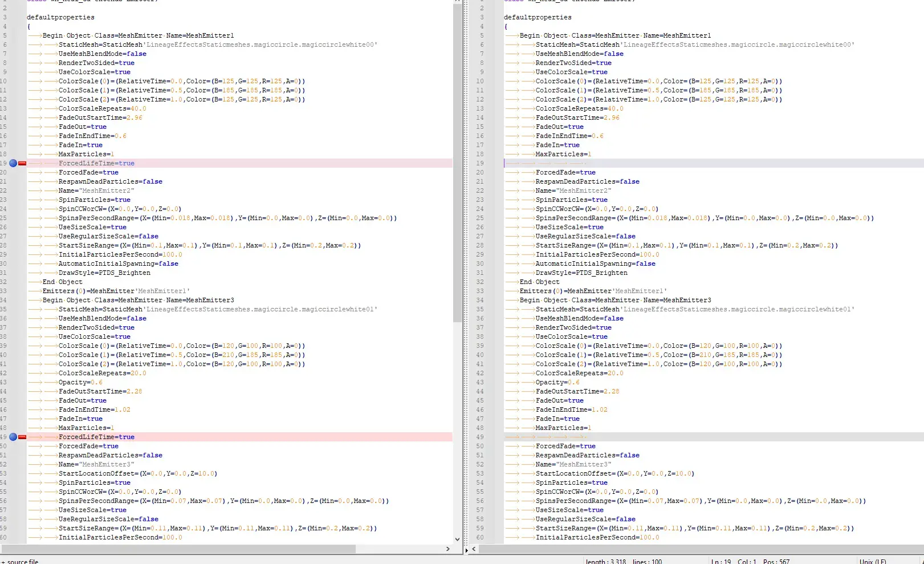Click 'RenderTwoSided=true' on left line 37

tap(96, 327)
